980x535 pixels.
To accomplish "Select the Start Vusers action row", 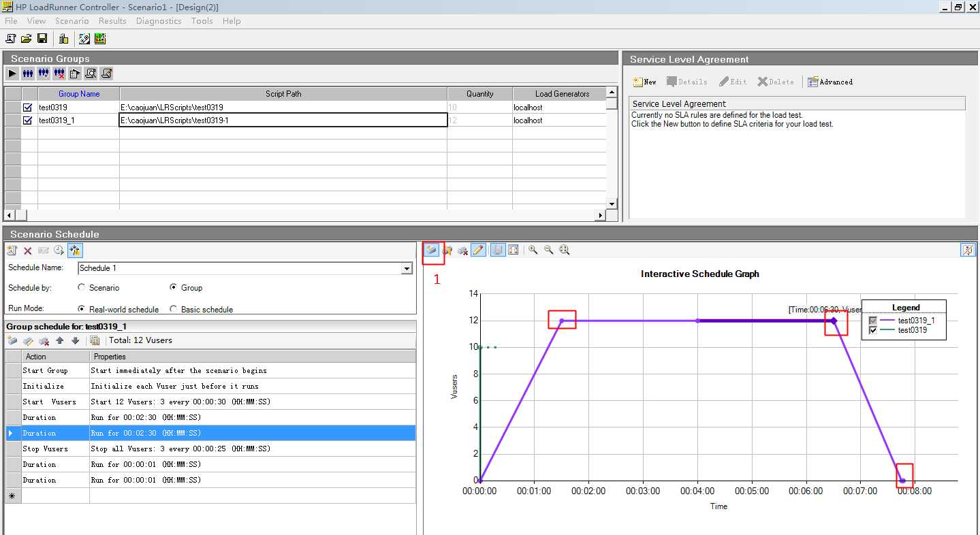I will [x=211, y=402].
